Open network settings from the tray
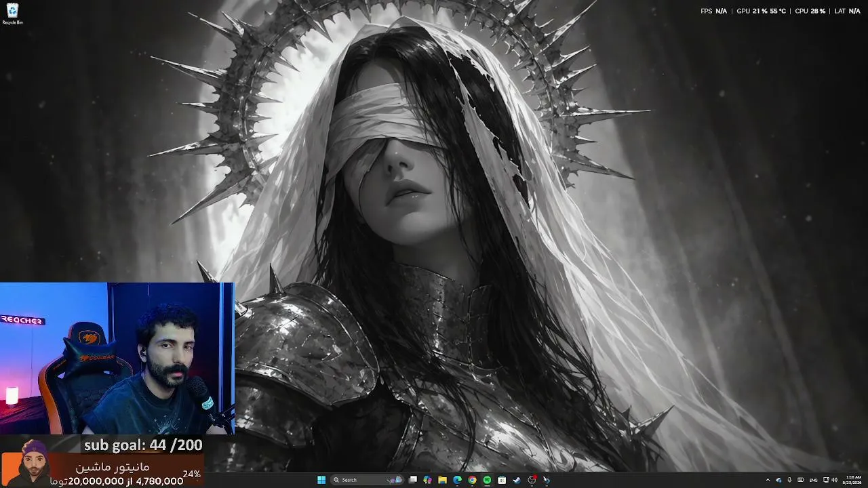 [x=826, y=480]
